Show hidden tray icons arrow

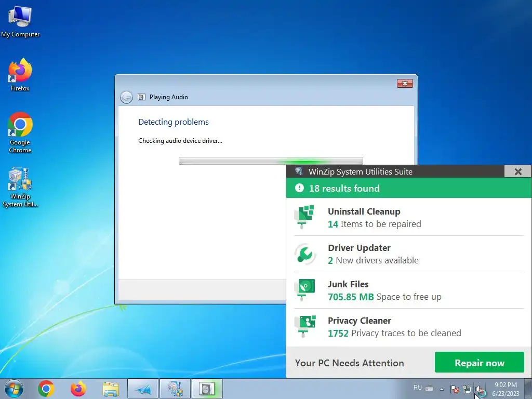click(x=442, y=389)
